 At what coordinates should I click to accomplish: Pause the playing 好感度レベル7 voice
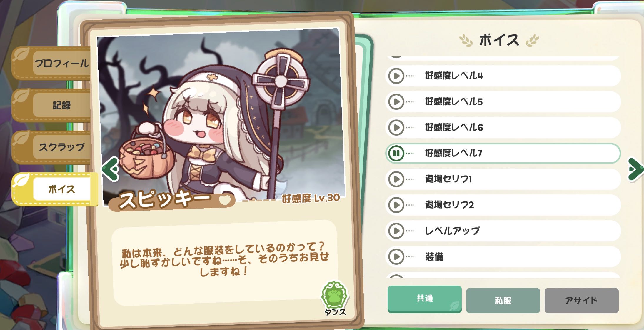396,153
